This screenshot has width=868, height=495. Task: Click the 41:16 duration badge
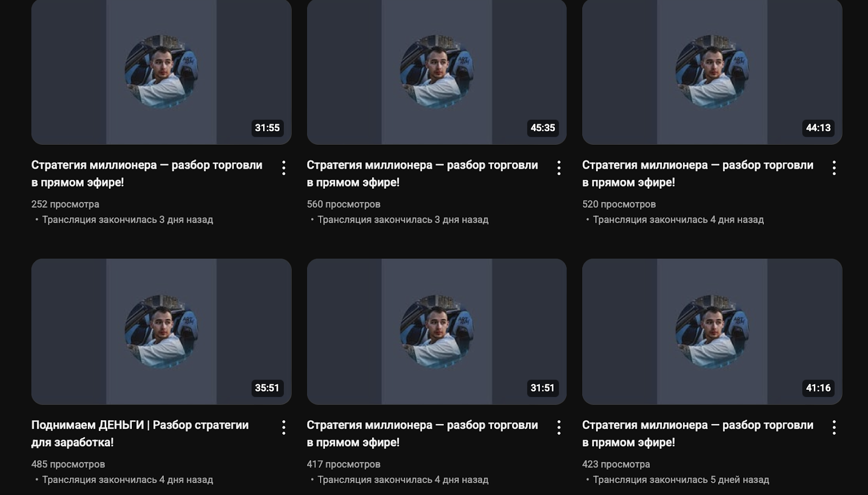[818, 388]
